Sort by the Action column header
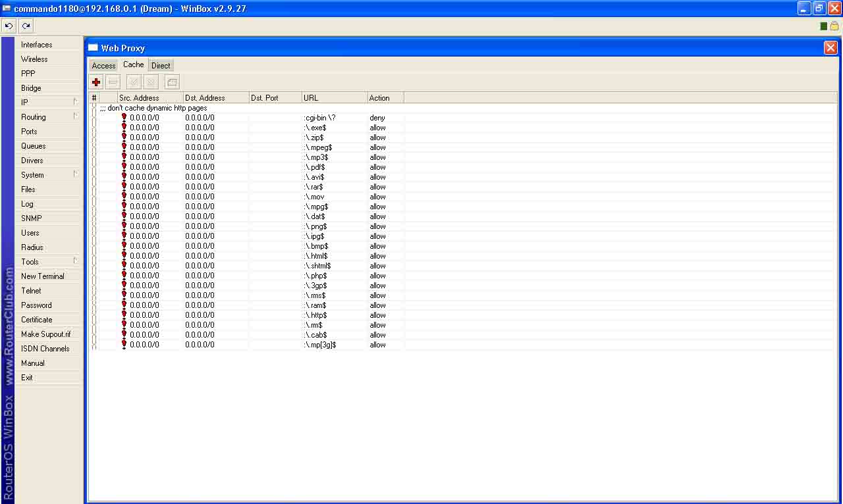The width and height of the screenshot is (843, 504). [x=385, y=98]
